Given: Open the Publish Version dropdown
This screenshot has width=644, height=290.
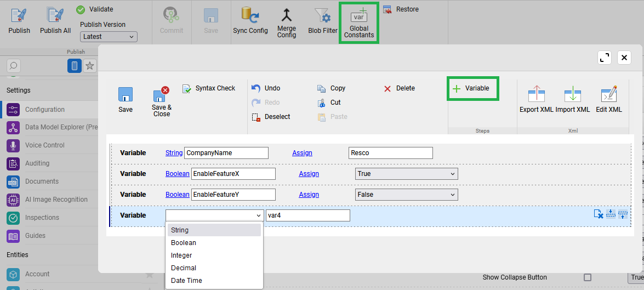Looking at the screenshot, I should (109, 37).
